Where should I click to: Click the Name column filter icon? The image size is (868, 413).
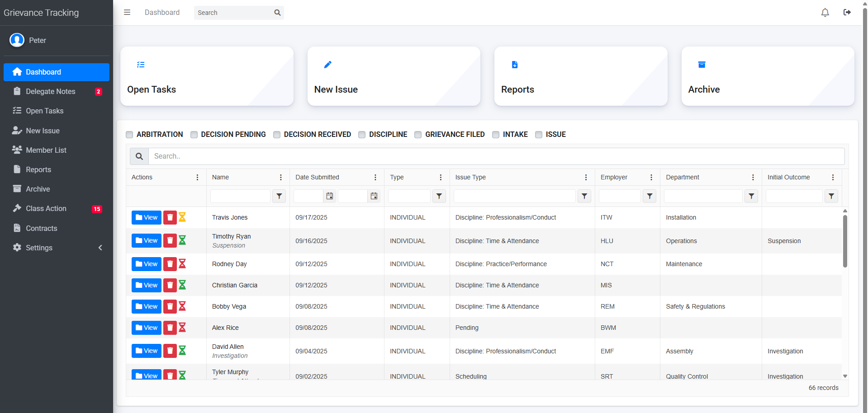[279, 196]
